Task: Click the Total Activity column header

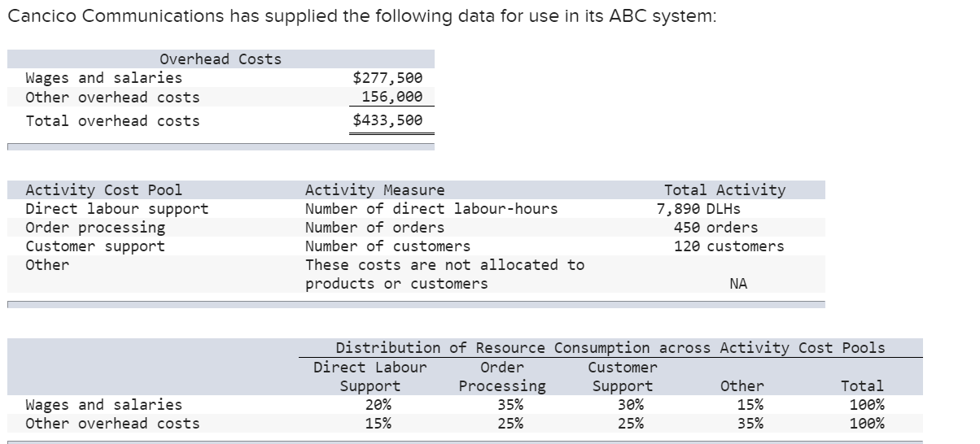Action: click(x=725, y=190)
